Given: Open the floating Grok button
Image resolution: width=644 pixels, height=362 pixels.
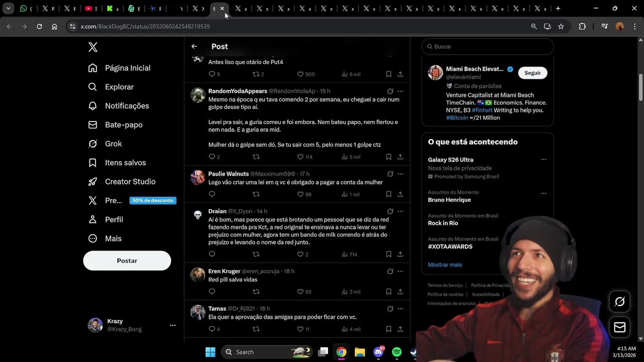Looking at the screenshot, I should coord(620,302).
